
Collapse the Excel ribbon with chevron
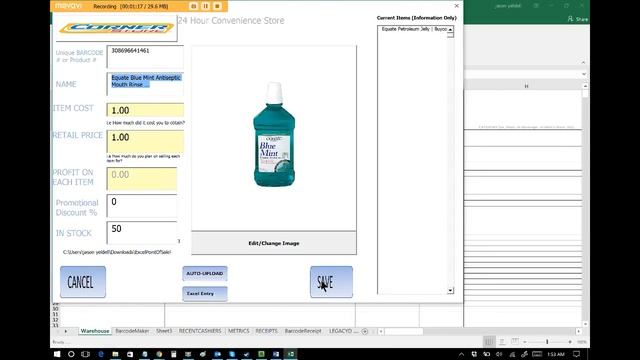click(x=583, y=62)
